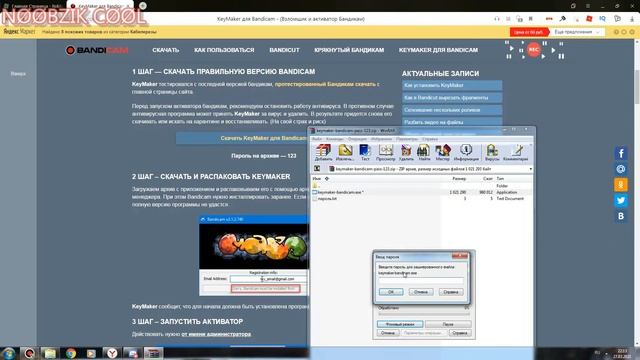Share page via the VK icon
Screen dimensions: 640x360
point(621,216)
